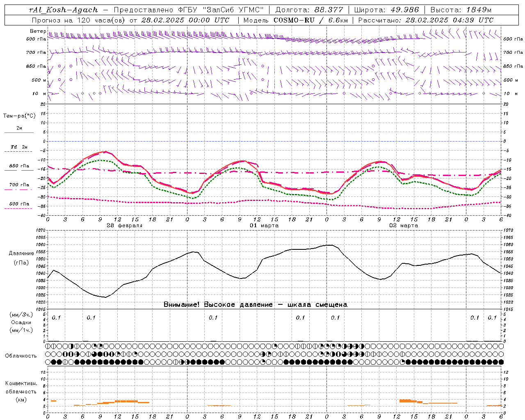Click the 02 марта date label
Viewport: 525px width, 420px height.
pyautogui.click(x=404, y=225)
